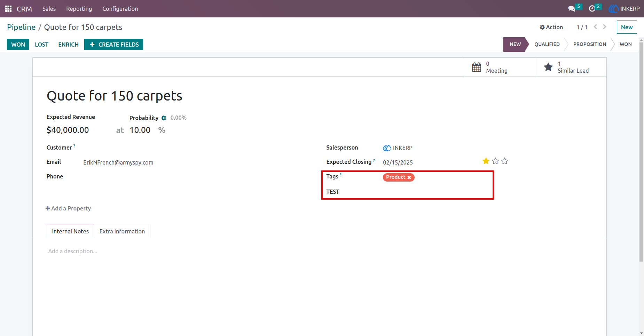
Task: Open the Configuration menu
Action: tap(120, 9)
